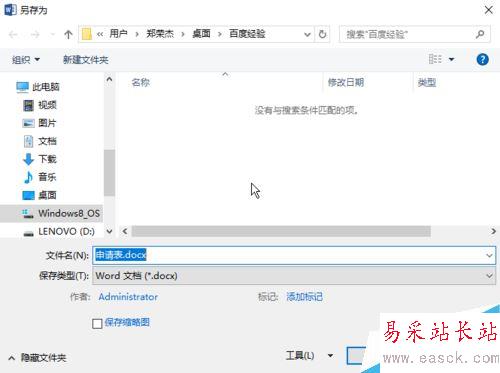This screenshot has height=373, width=500.
Task: Click the 搜索"百度经验" search box
Action: point(415,34)
